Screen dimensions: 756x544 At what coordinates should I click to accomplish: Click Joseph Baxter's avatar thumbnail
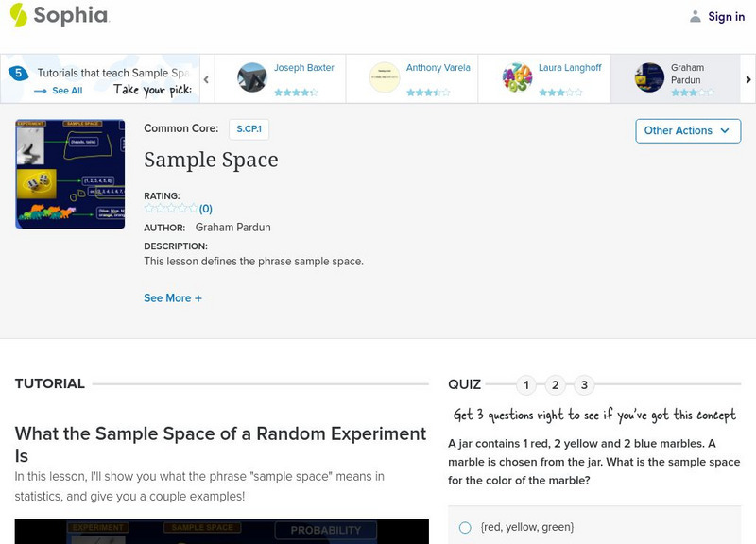(x=252, y=77)
